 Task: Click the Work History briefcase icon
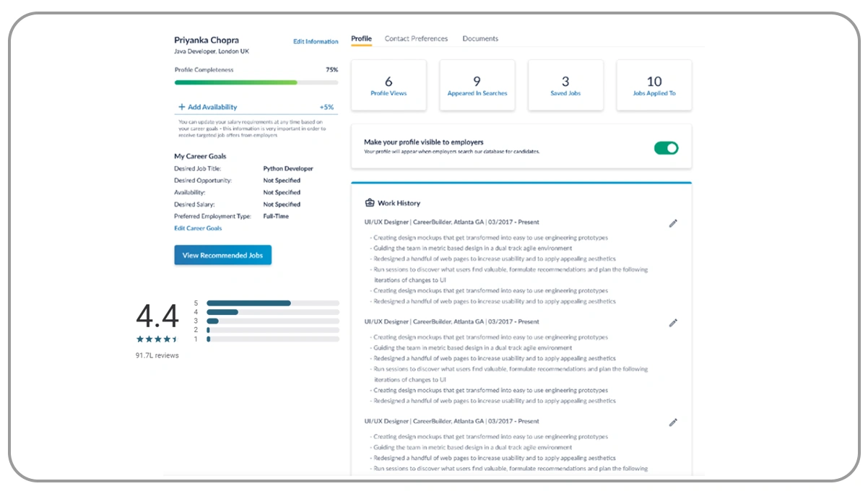coord(370,203)
